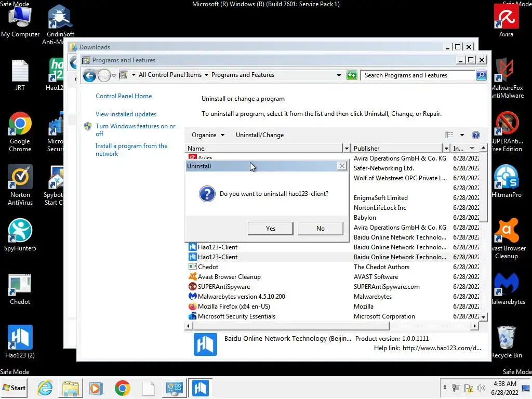Click the change view icon

tap(449, 135)
